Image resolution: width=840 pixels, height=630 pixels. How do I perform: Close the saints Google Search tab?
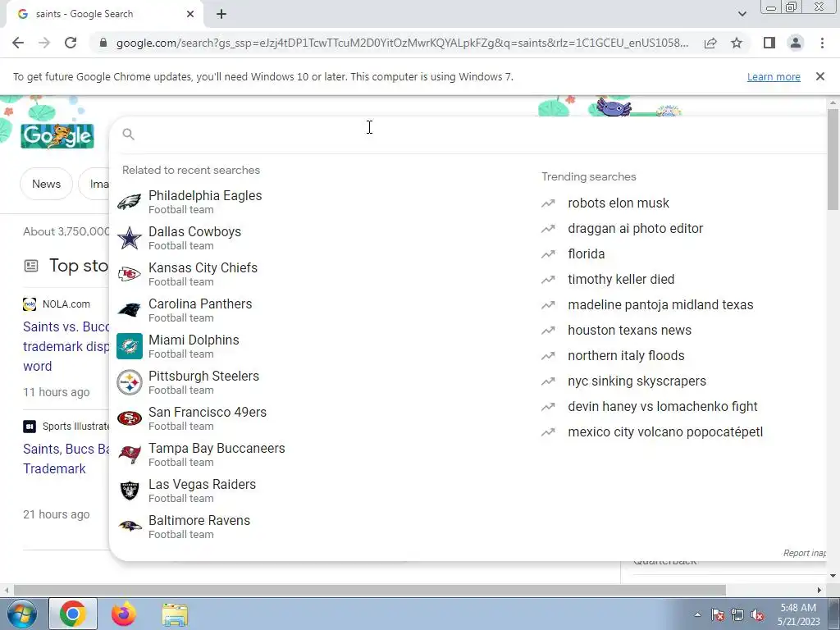click(190, 15)
